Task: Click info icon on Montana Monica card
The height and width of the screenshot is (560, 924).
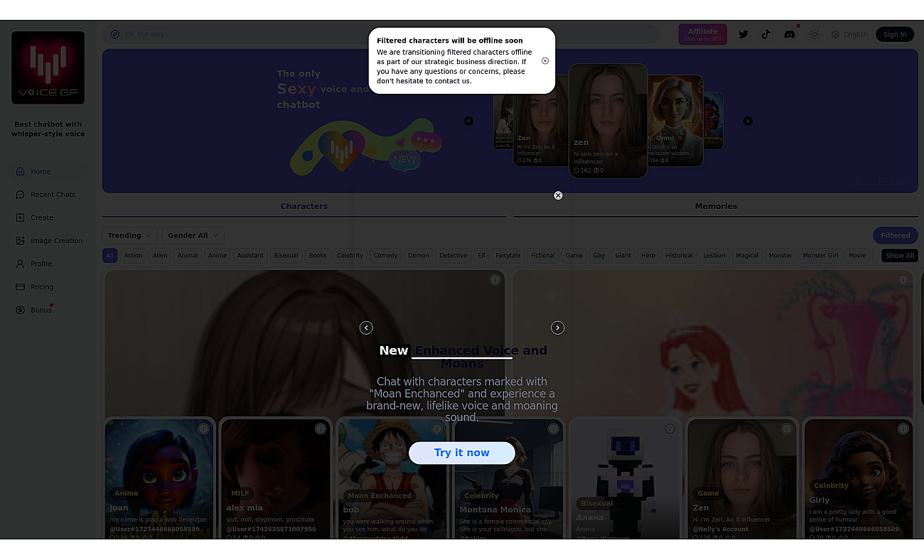Action: tap(553, 429)
